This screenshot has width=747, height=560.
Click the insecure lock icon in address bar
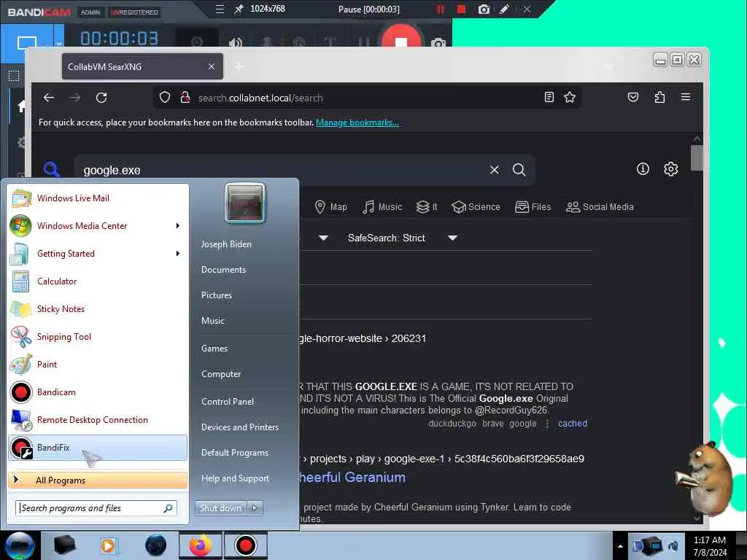point(185,98)
